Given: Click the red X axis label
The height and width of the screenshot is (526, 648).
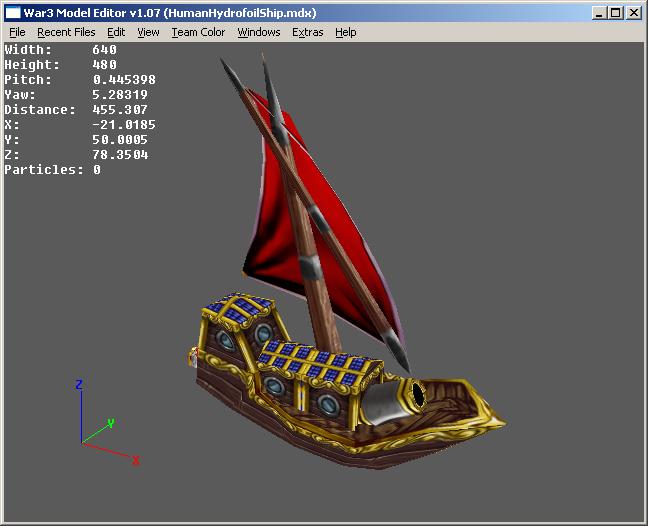Looking at the screenshot, I should click(x=136, y=460).
